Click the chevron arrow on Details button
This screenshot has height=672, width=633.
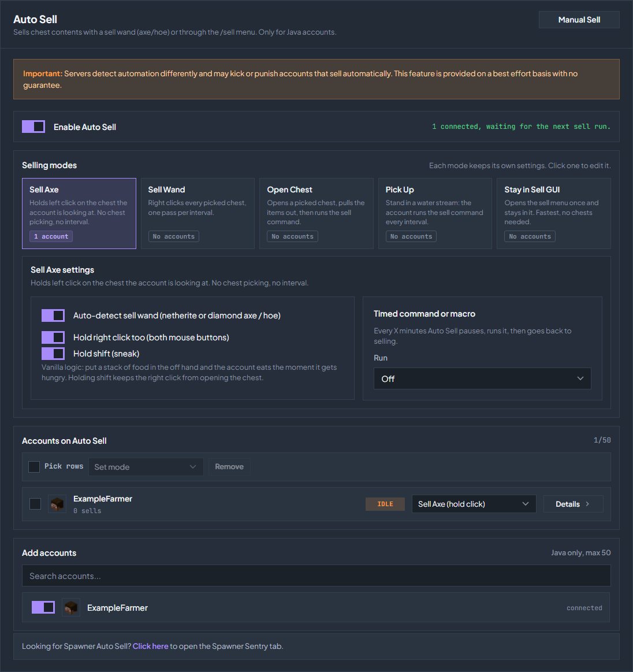(587, 504)
